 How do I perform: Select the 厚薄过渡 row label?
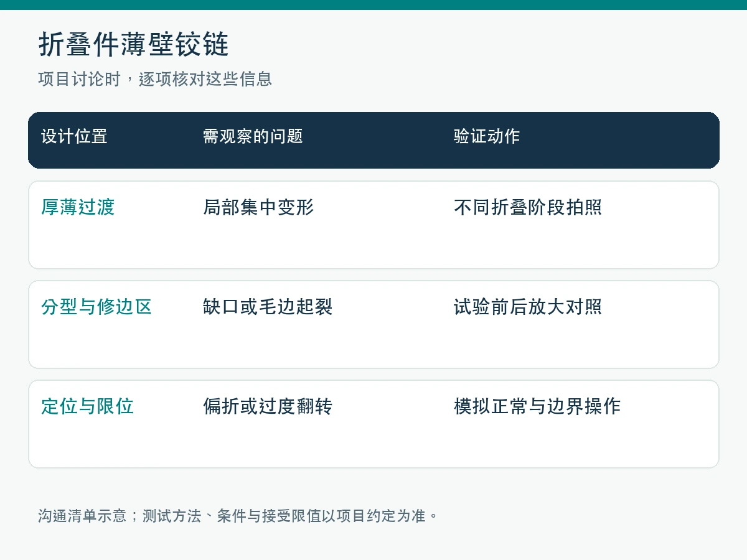pos(78,207)
